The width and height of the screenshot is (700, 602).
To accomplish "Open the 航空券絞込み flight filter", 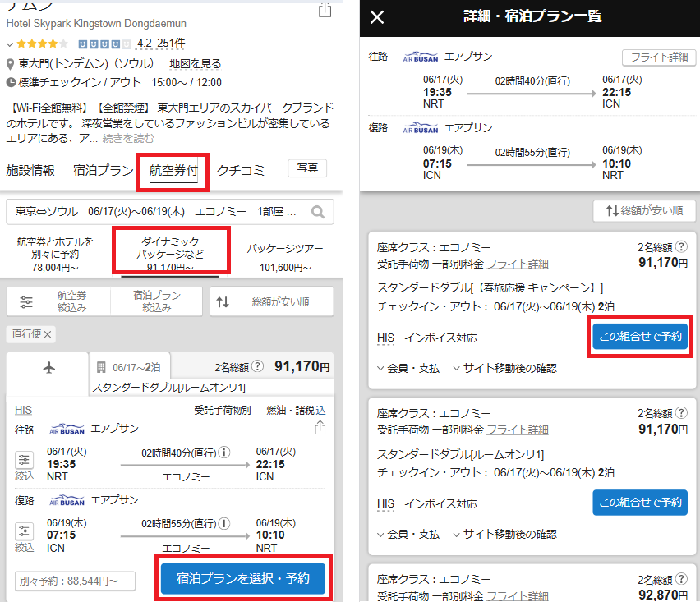I will [58, 301].
